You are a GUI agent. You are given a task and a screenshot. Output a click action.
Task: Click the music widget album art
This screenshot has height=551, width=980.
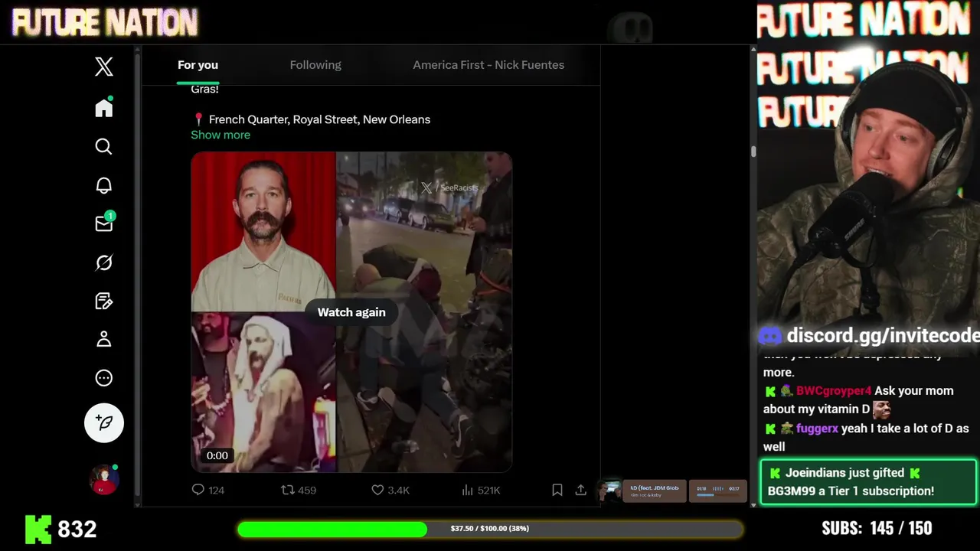tap(610, 491)
